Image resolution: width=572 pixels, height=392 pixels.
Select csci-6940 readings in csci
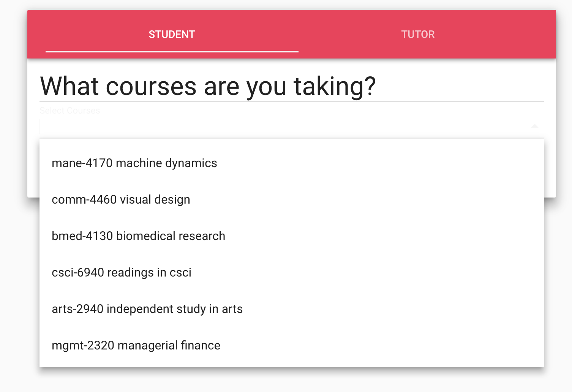pyautogui.click(x=121, y=272)
